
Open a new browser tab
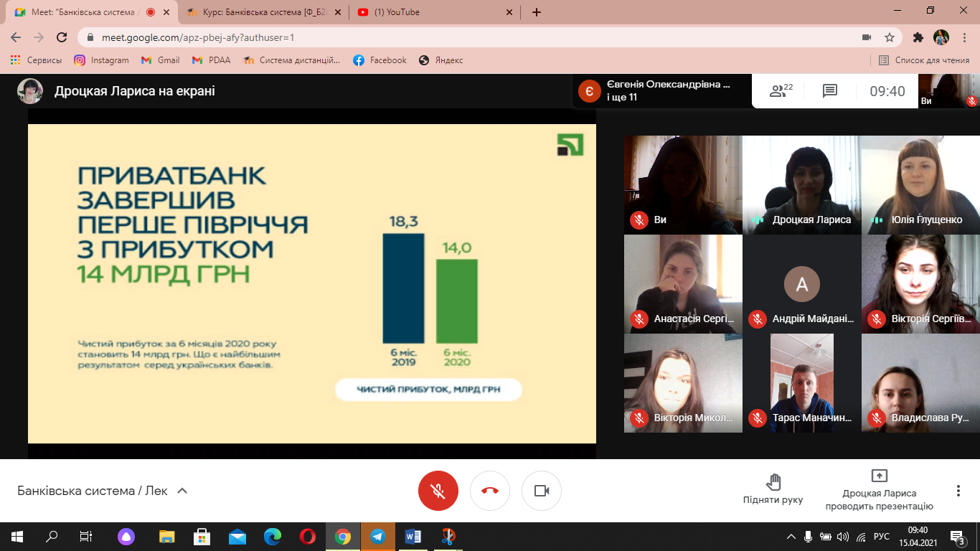click(x=537, y=12)
